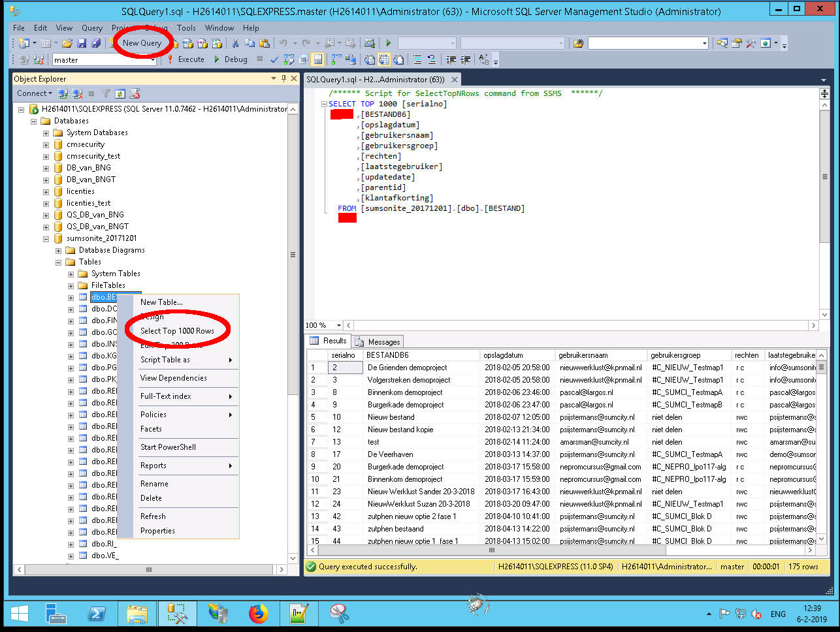Expand the cmsecurity database node
Viewport: 840px width, 632px height.
[x=46, y=145]
